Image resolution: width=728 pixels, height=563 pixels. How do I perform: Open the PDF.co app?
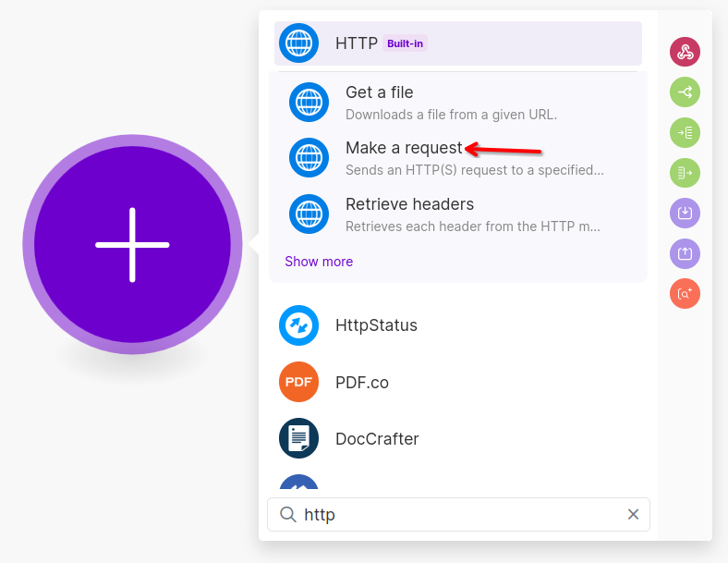click(x=458, y=383)
